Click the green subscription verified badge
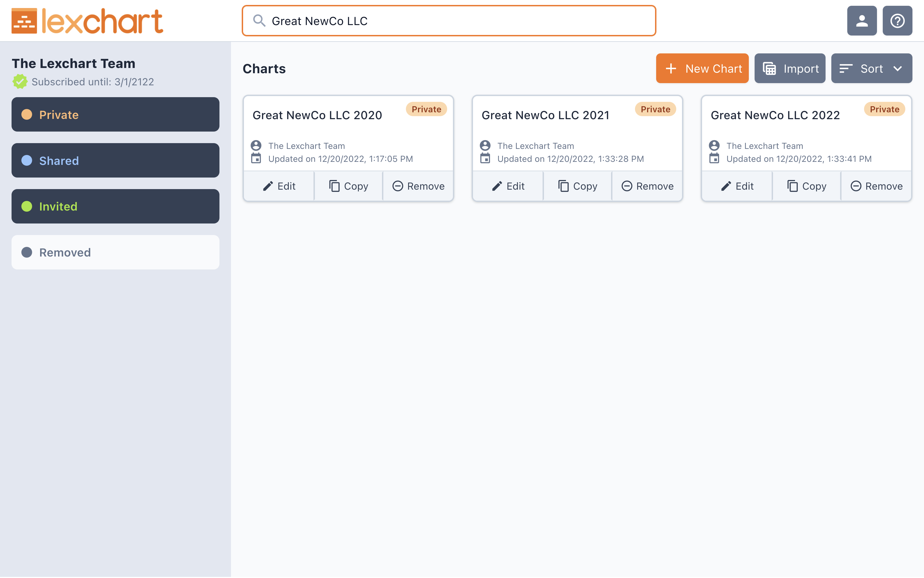The image size is (924, 578). pos(20,81)
